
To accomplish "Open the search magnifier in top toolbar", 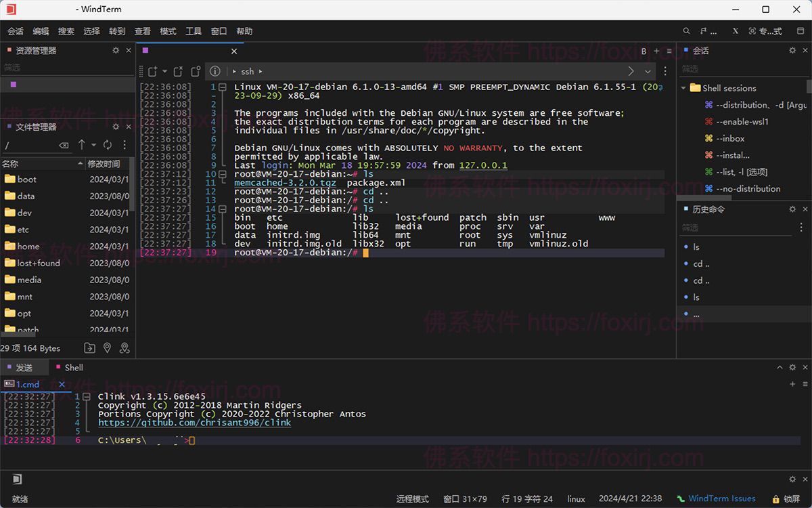I will click(686, 31).
